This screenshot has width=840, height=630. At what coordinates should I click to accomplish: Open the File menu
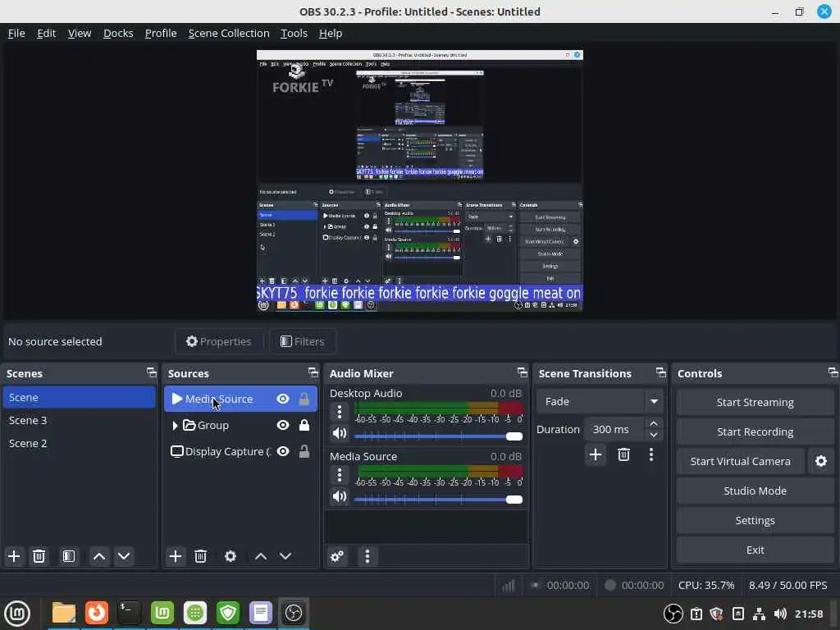click(x=16, y=33)
